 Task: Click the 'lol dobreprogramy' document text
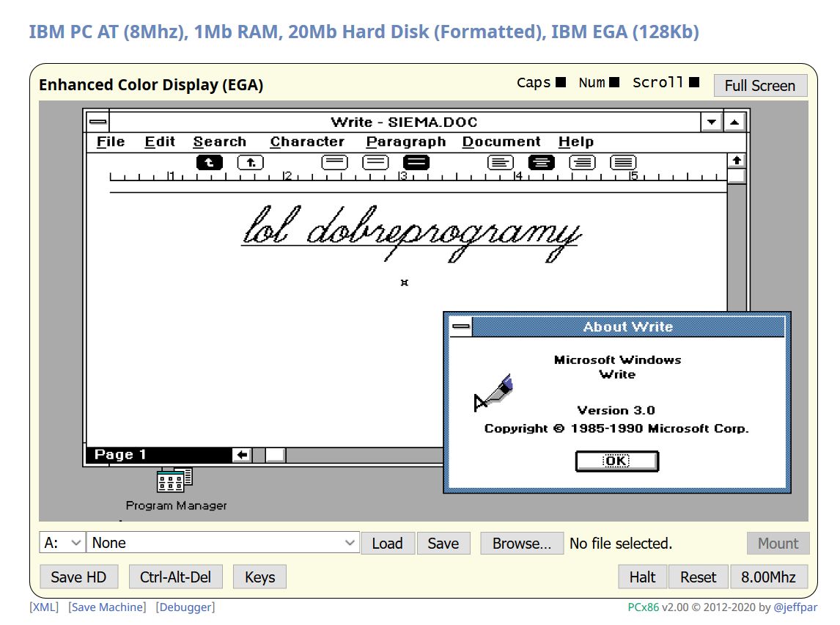coord(411,234)
